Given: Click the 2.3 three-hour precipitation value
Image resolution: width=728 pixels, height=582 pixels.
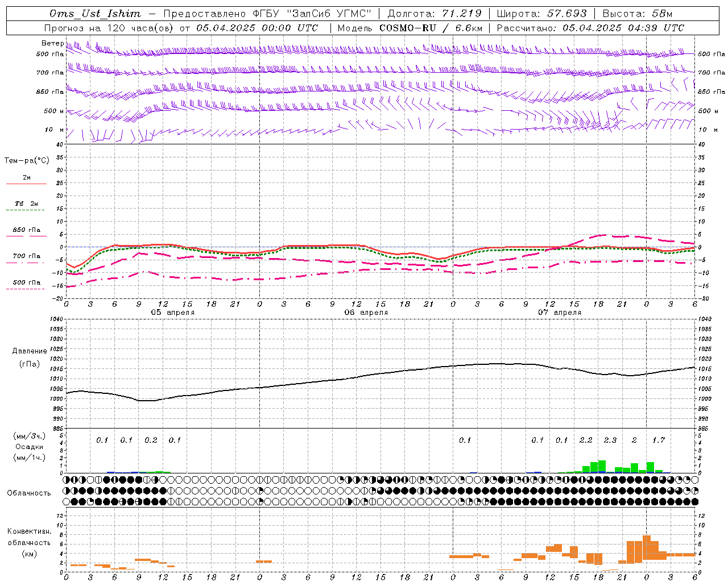Looking at the screenshot, I should 610,440.
